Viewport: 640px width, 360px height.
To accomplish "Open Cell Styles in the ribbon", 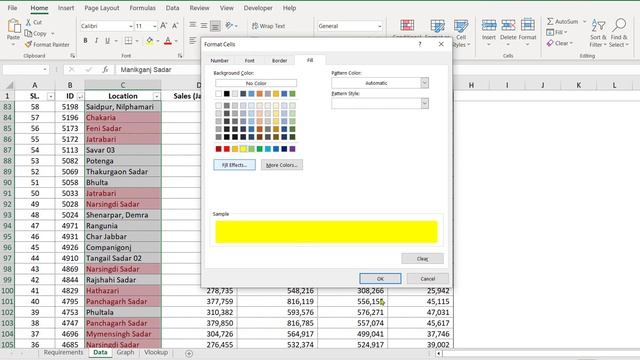I will click(x=461, y=34).
